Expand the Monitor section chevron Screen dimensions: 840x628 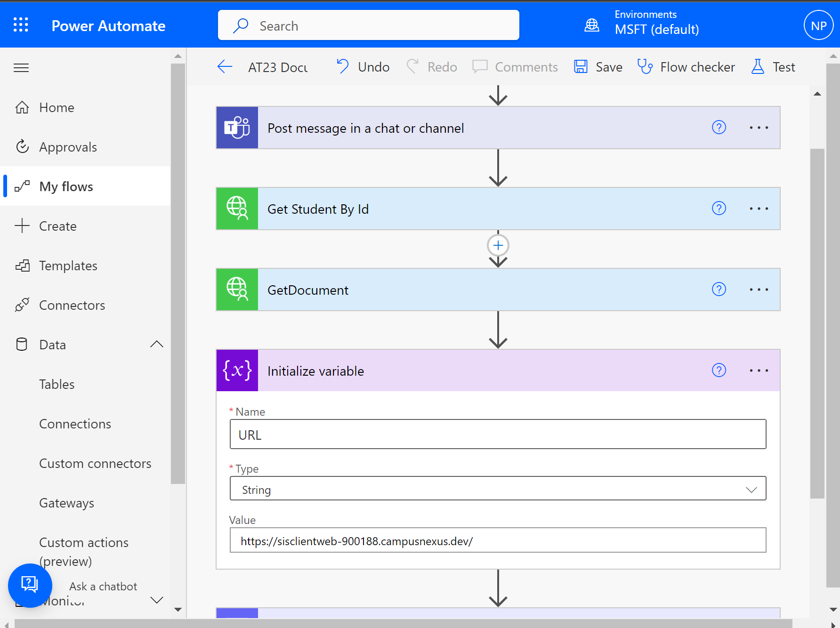pyautogui.click(x=157, y=600)
